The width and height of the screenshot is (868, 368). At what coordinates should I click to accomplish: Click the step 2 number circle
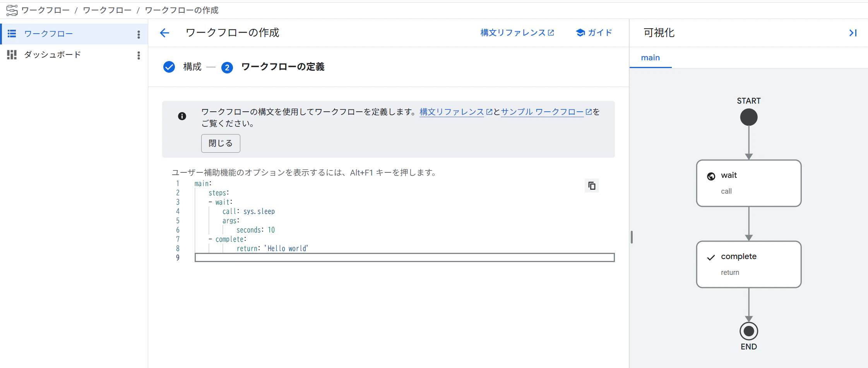pyautogui.click(x=227, y=68)
